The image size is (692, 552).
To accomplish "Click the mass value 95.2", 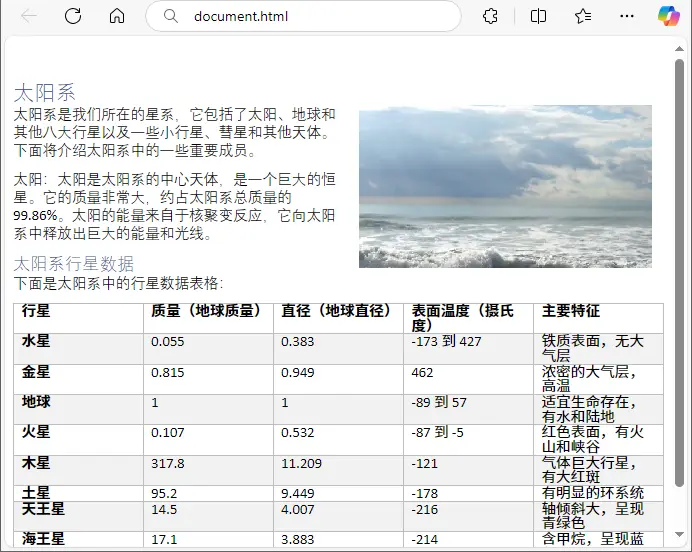I will (x=164, y=493).
